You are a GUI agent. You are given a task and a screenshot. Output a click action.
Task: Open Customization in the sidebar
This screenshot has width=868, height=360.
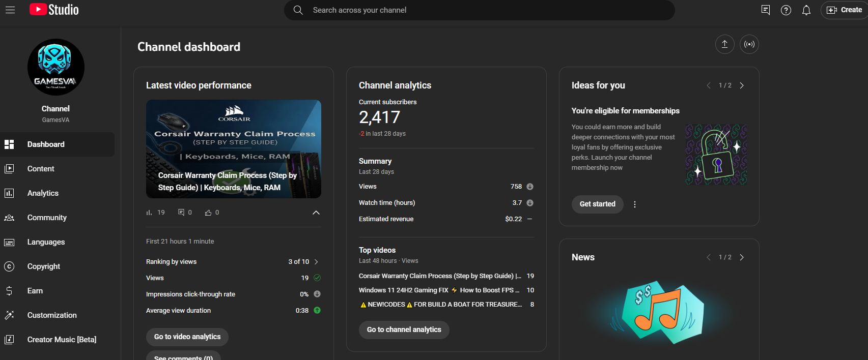coord(57,315)
